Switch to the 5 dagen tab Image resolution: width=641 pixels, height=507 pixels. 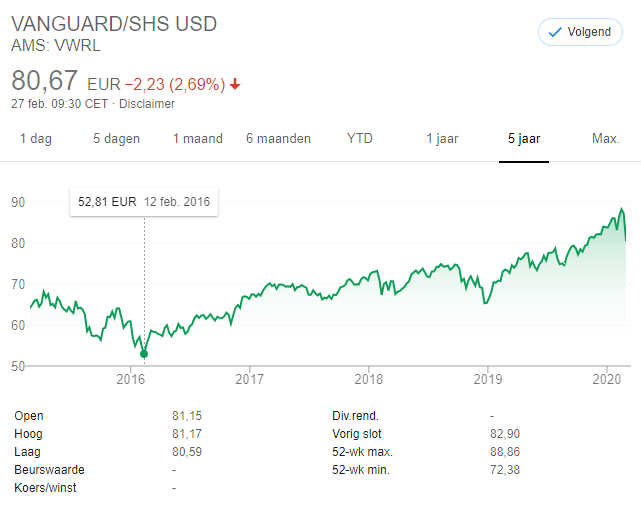[116, 139]
